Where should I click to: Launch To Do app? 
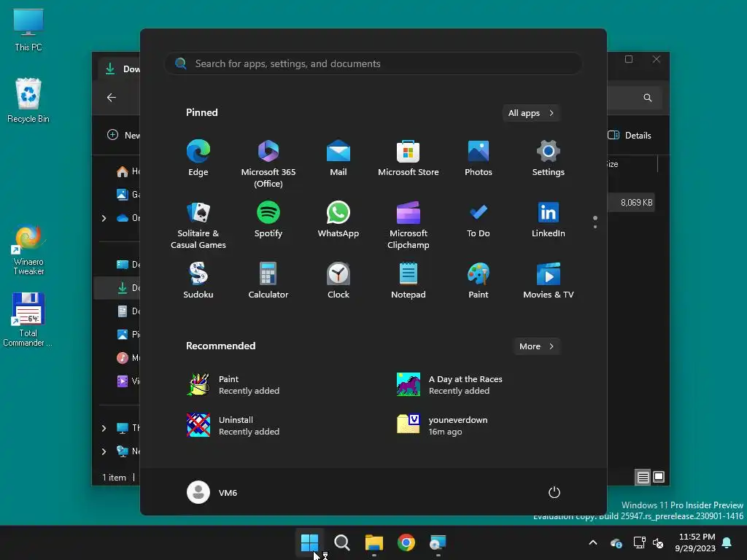(479, 220)
